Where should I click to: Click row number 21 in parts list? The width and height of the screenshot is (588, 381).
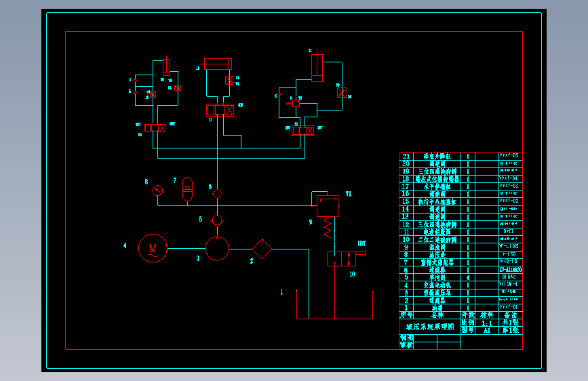click(x=406, y=157)
